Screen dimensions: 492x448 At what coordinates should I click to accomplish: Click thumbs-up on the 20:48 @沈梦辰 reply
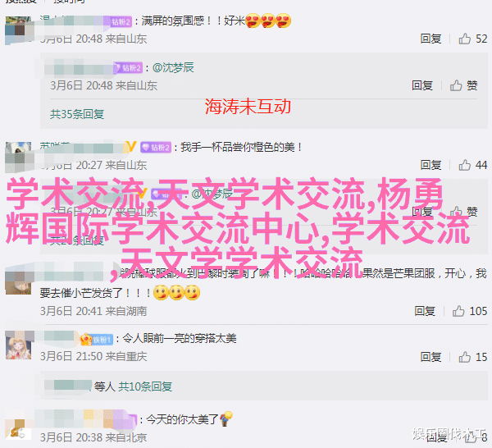[456, 85]
